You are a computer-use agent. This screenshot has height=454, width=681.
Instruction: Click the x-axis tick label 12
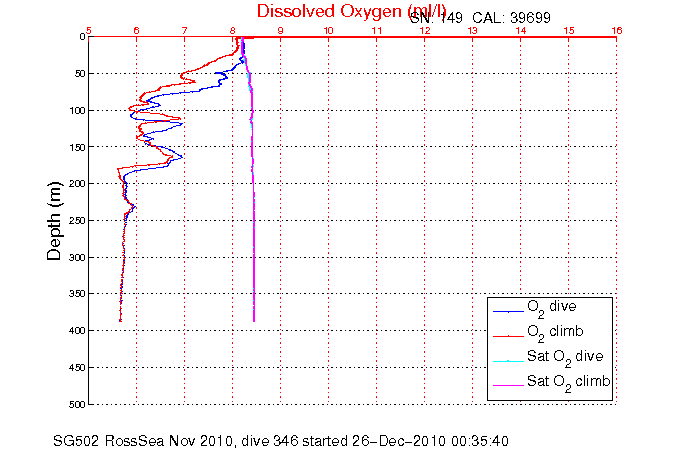425,30
